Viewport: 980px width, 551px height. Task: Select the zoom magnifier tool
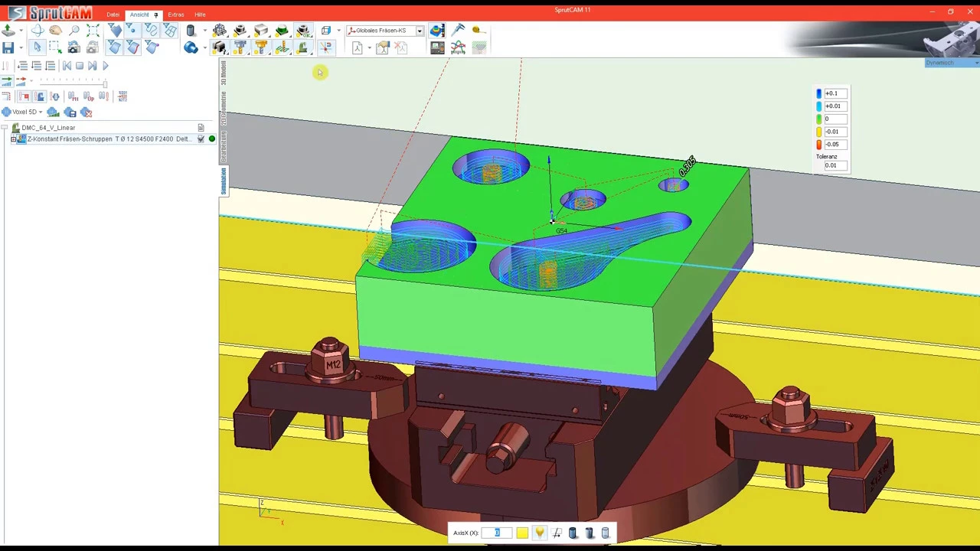point(74,30)
